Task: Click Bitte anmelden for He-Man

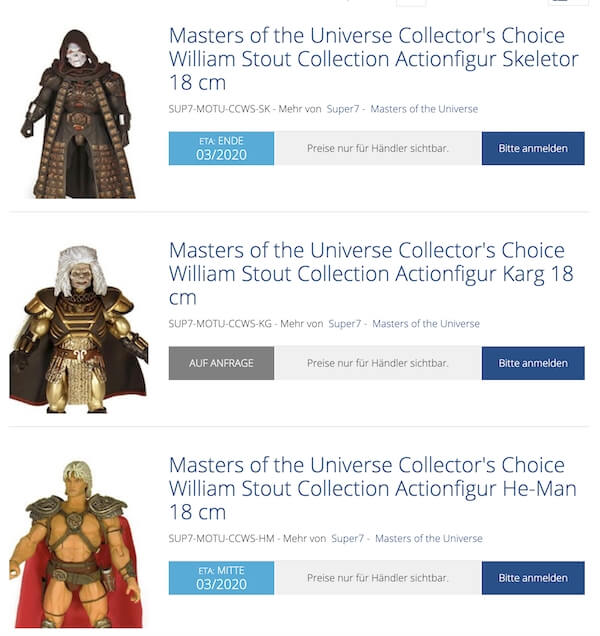Action: point(533,578)
